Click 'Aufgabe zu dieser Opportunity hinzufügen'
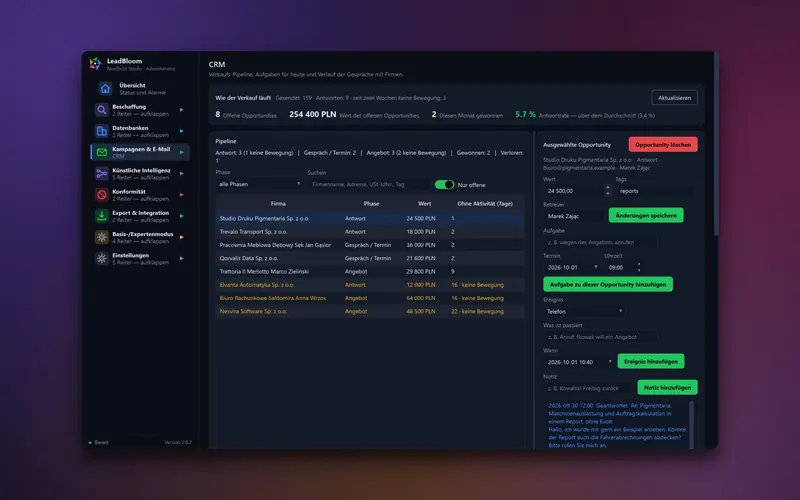The width and height of the screenshot is (800, 500). [608, 284]
